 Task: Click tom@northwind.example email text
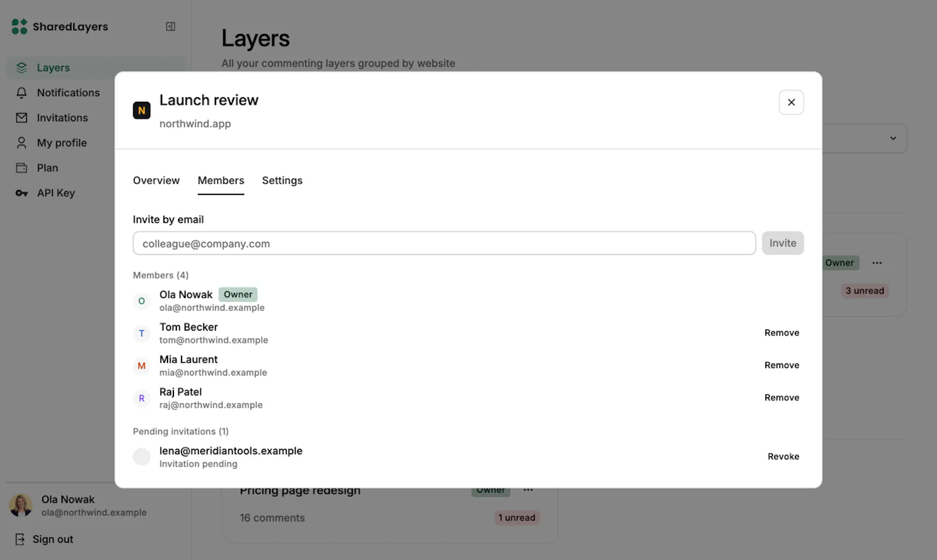pos(214,340)
